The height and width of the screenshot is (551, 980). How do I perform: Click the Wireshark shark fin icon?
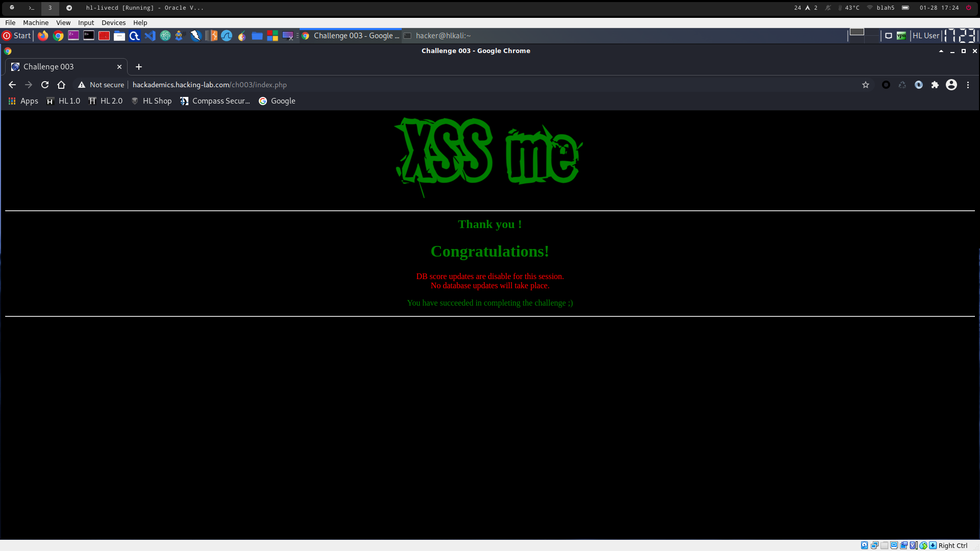click(x=227, y=36)
